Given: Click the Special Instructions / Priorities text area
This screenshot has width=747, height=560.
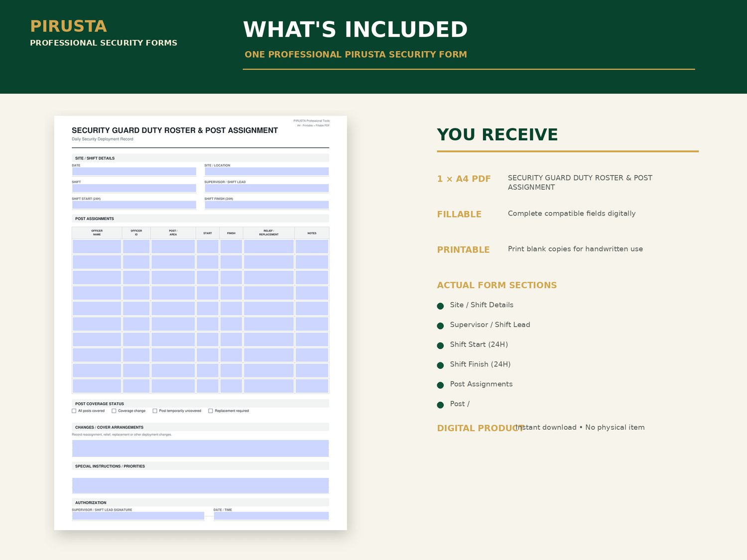Looking at the screenshot, I should pos(200,486).
